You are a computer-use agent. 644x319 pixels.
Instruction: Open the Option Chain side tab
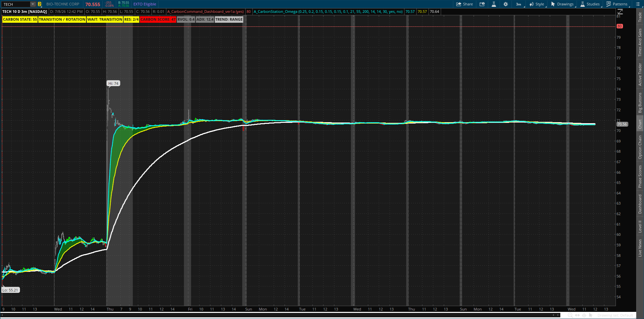click(x=640, y=147)
